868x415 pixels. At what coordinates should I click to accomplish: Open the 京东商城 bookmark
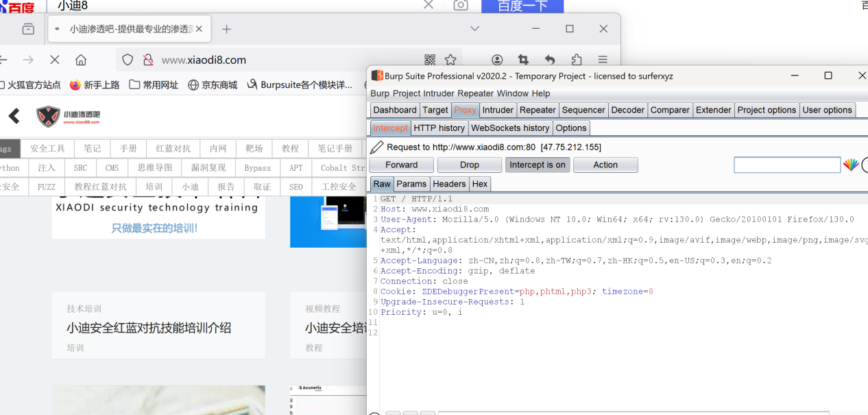point(213,85)
